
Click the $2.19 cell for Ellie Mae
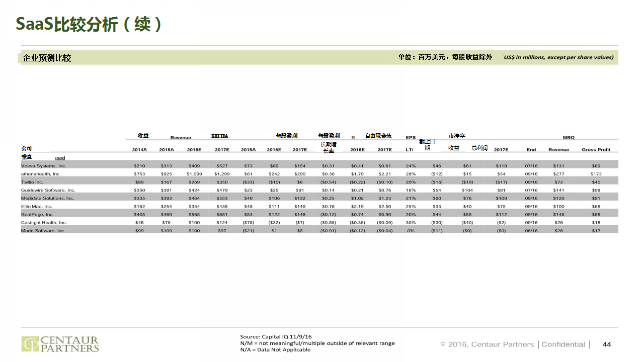357,206
